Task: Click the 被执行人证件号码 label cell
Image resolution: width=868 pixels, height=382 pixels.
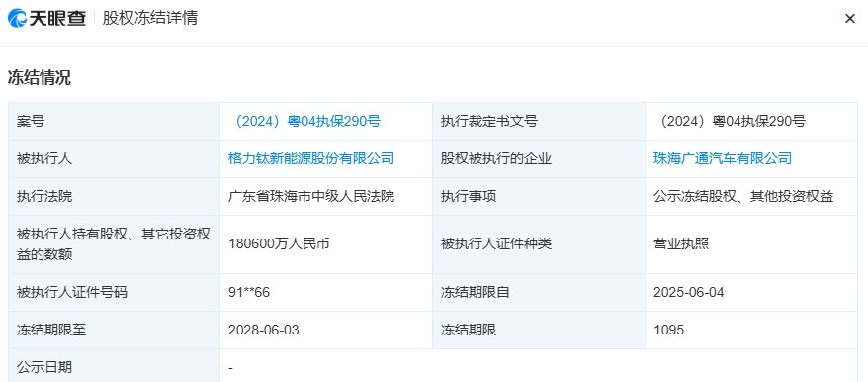Action: [x=114, y=293]
